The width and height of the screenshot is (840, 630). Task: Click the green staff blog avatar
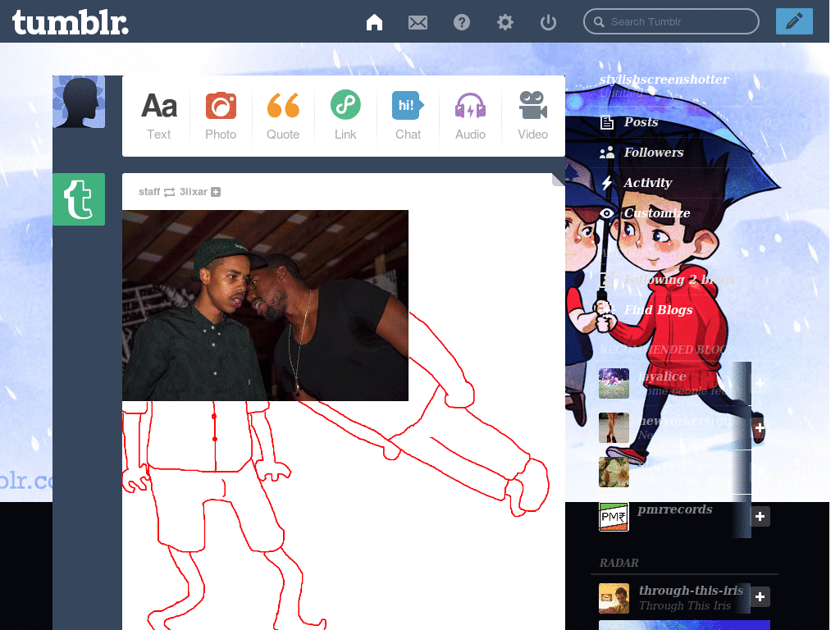pos(79,199)
